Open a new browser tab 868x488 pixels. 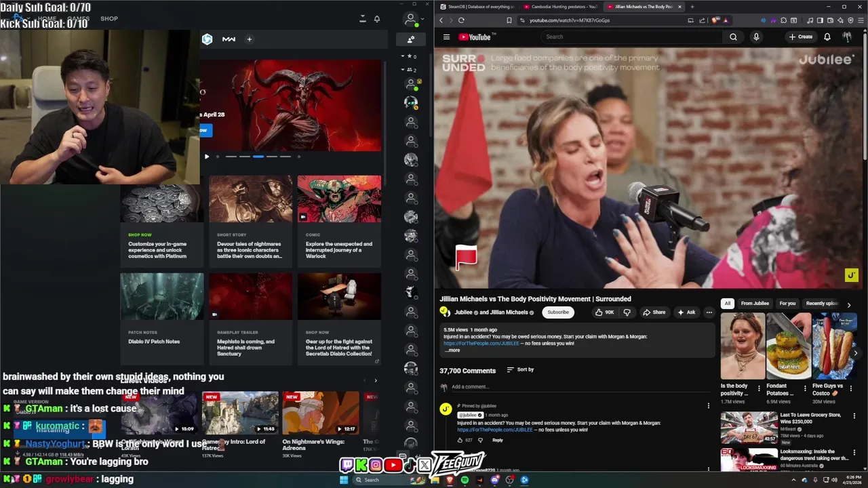[x=692, y=7]
